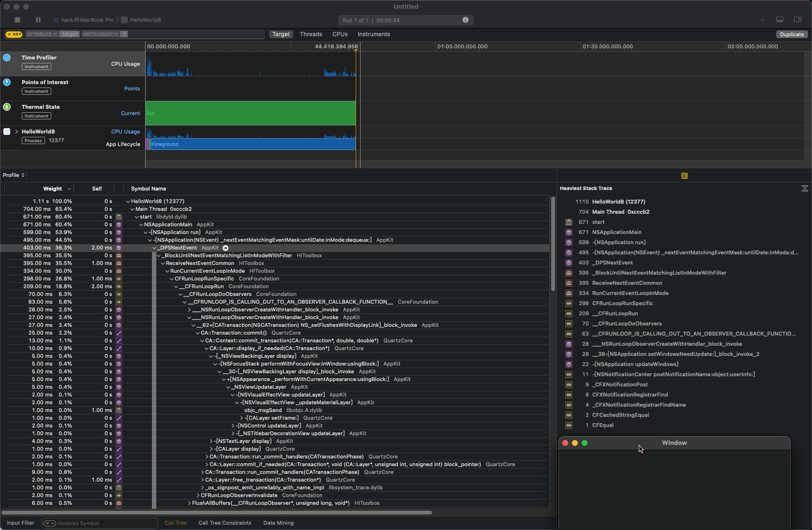The width and height of the screenshot is (812, 530).
Task: Toggle the stack trace compression icon
Action: click(x=805, y=188)
